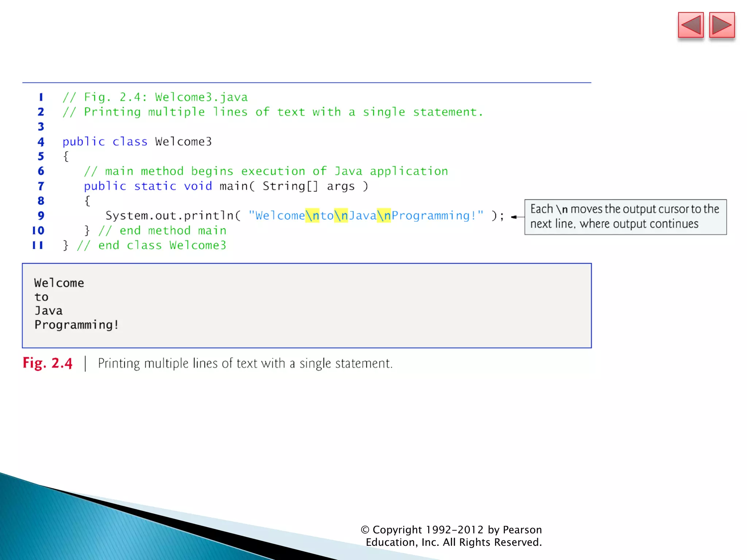Click the small arrow pointing at line 9
747x560 pixels.
pyautogui.click(x=515, y=217)
